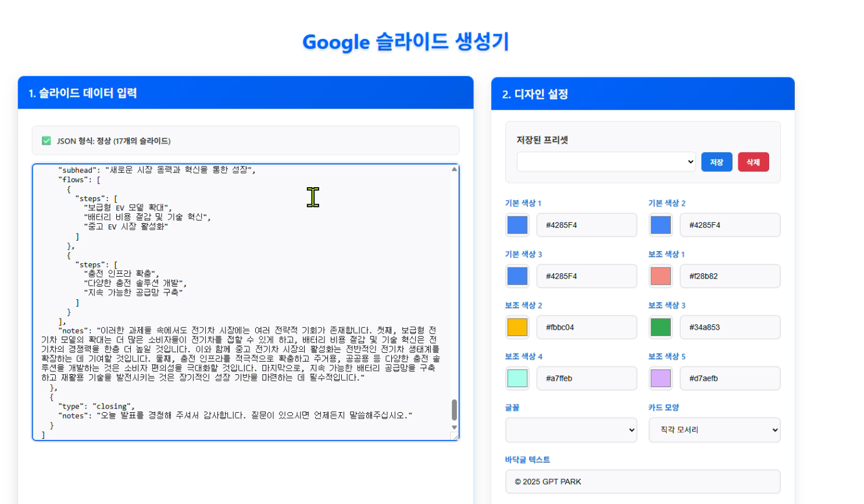Click the blue 저장 button
Image resolution: width=864 pixels, height=504 pixels.
pyautogui.click(x=716, y=162)
